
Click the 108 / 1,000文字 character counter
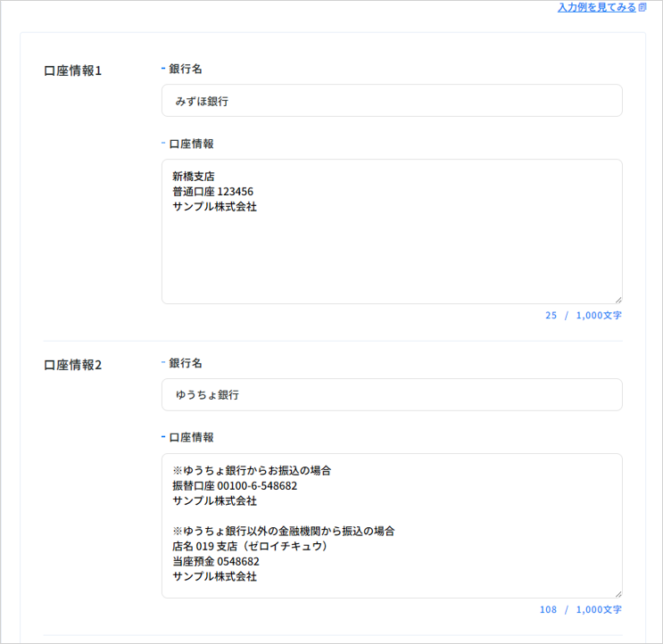pyautogui.click(x=580, y=610)
